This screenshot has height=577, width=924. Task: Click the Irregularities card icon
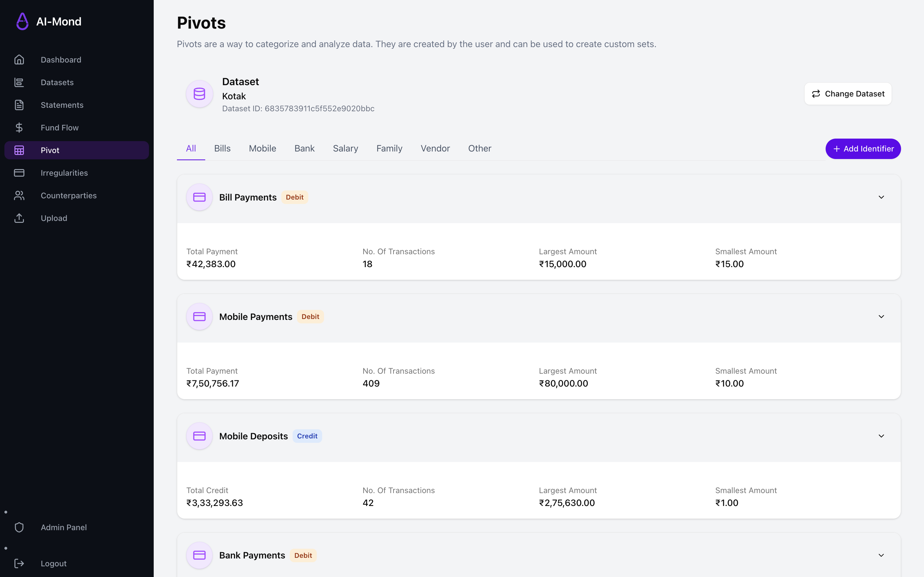click(19, 173)
